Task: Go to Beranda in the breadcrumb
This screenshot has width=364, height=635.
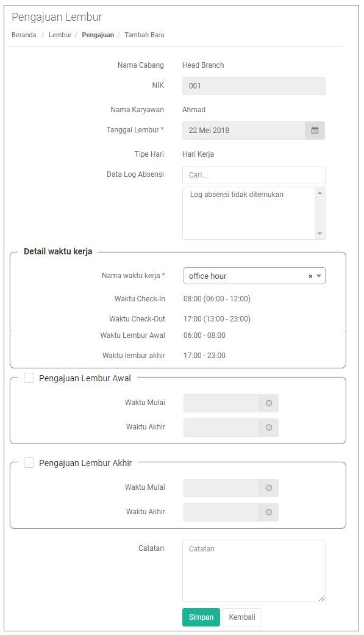Action: [x=24, y=35]
